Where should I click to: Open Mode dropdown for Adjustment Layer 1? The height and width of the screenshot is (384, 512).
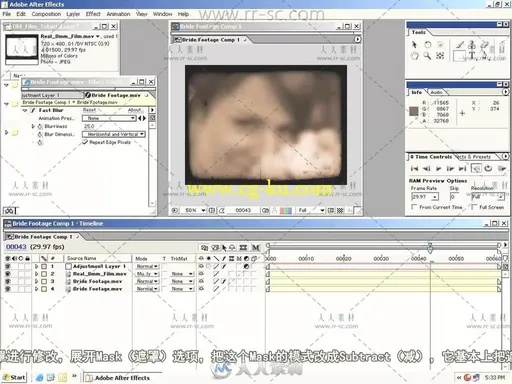click(147, 266)
